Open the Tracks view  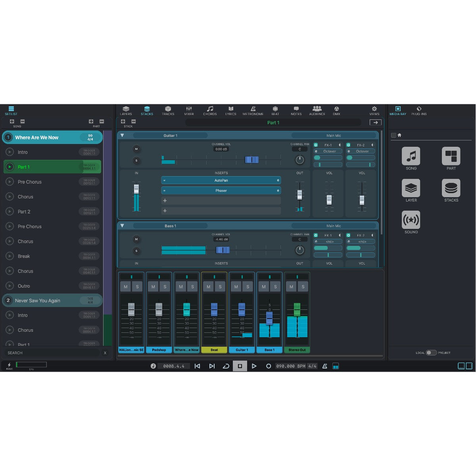(168, 110)
